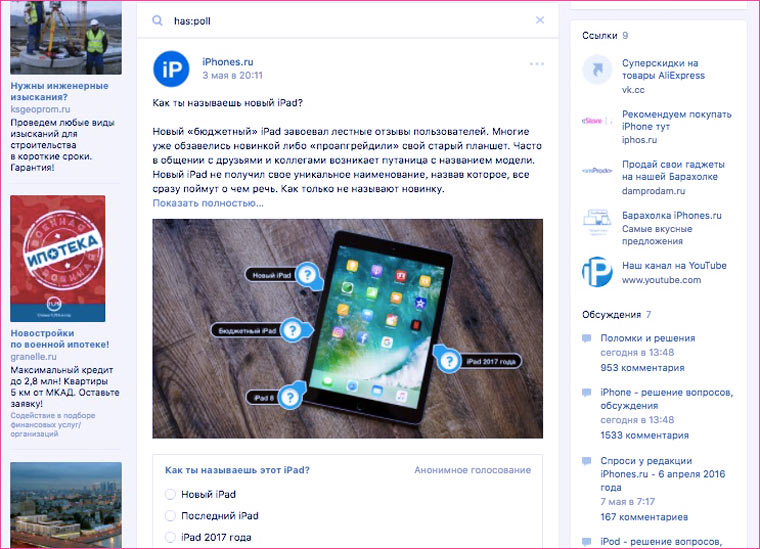Image resolution: width=760 pixels, height=549 pixels.
Task: Open the engineers survey ad image
Action: pyautogui.click(x=66, y=37)
